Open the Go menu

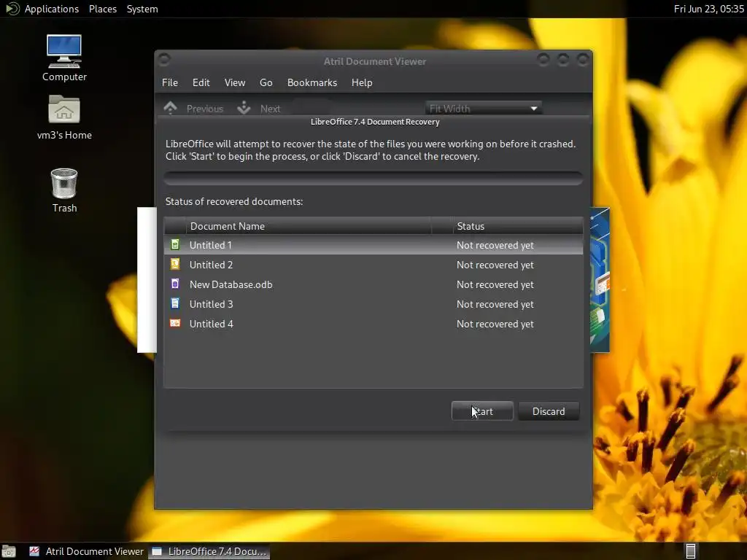266,82
